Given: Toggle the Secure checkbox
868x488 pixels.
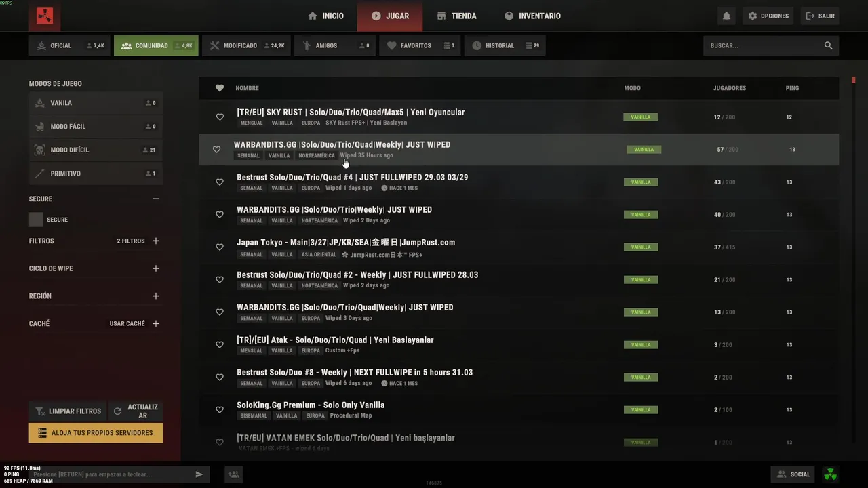Looking at the screenshot, I should [x=36, y=220].
